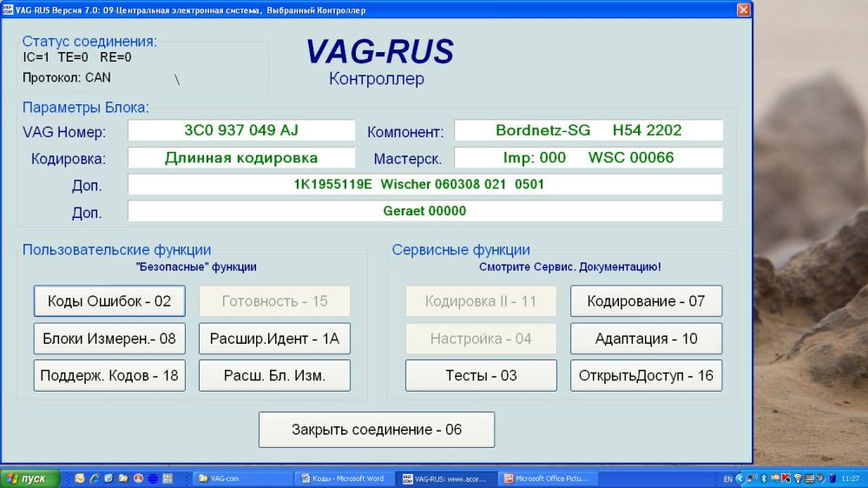Switch to Коды - Microsoft Word window
Image resolution: width=868 pixels, height=488 pixels.
click(x=343, y=478)
